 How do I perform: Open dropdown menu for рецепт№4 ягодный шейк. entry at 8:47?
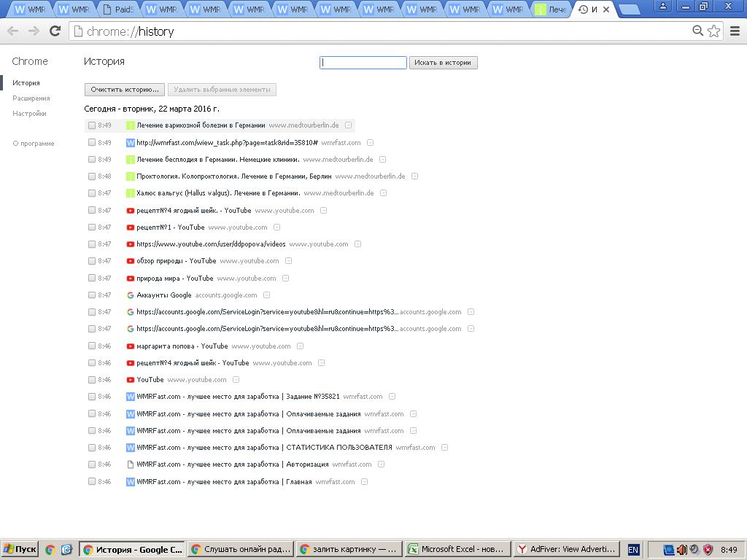(x=323, y=210)
